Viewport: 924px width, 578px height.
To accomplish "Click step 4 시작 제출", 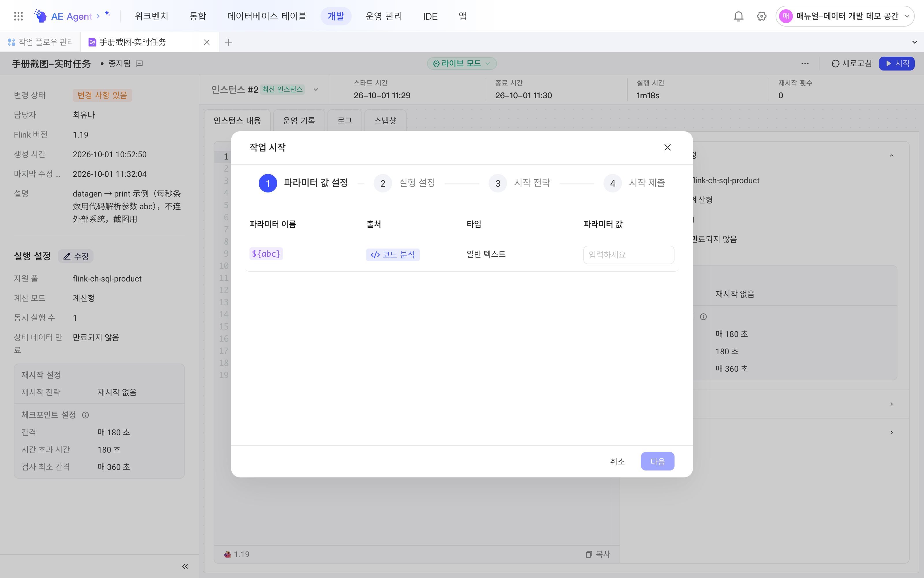I will [635, 183].
